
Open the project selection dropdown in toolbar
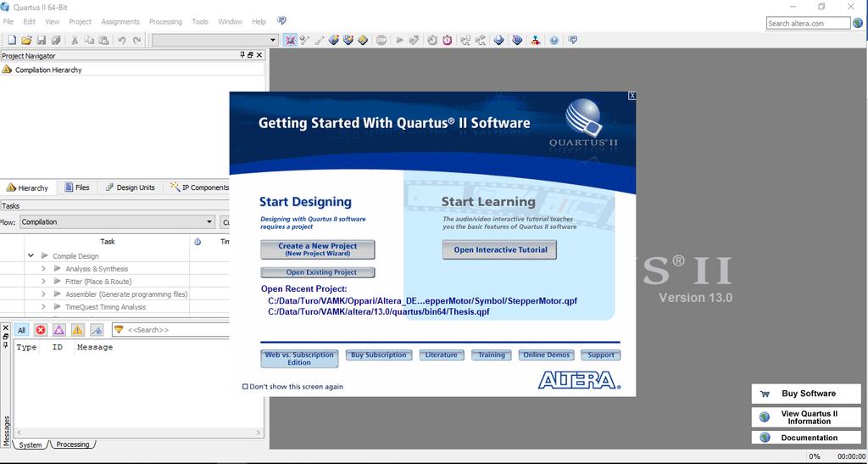click(x=215, y=40)
